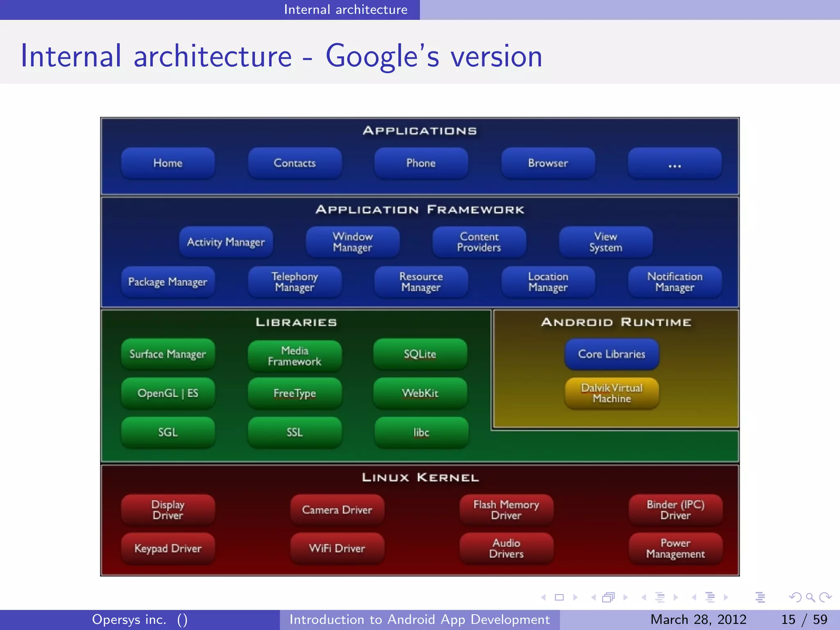
Task: Click the FreeType library box
Action: [294, 393]
